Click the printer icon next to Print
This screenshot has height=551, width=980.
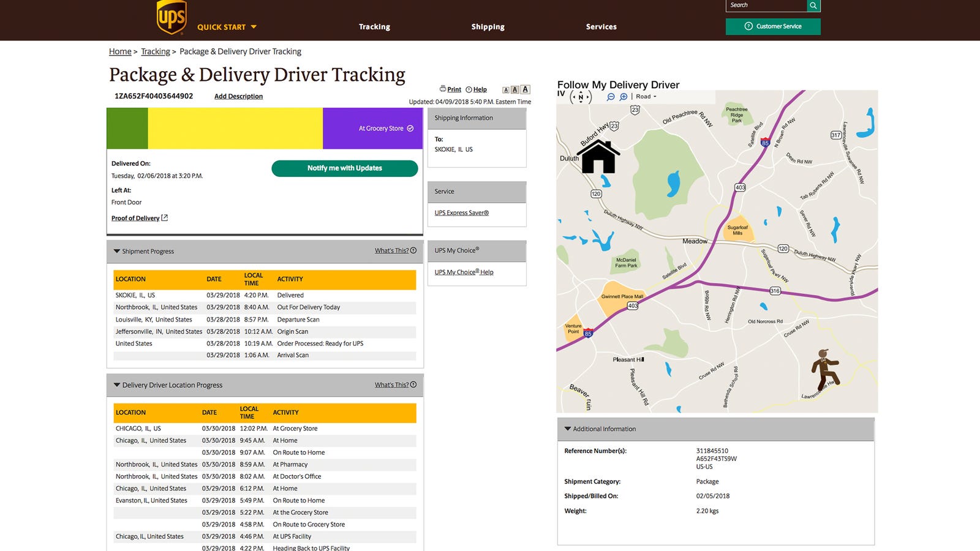[x=443, y=89]
